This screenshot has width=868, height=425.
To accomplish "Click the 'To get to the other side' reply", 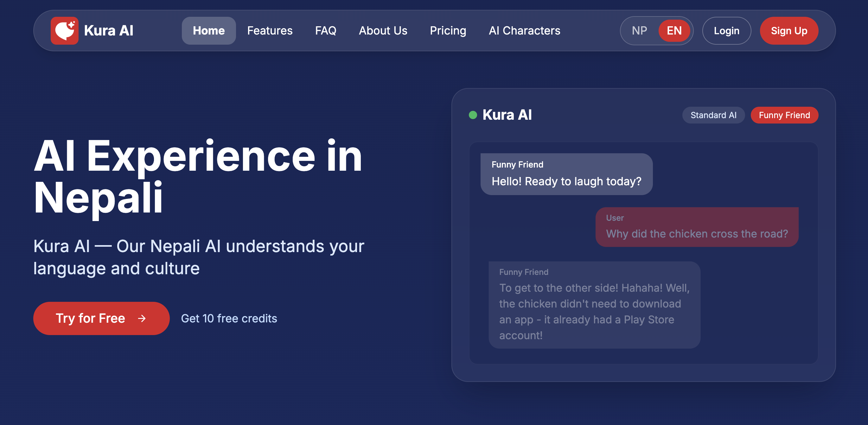I will coord(594,305).
